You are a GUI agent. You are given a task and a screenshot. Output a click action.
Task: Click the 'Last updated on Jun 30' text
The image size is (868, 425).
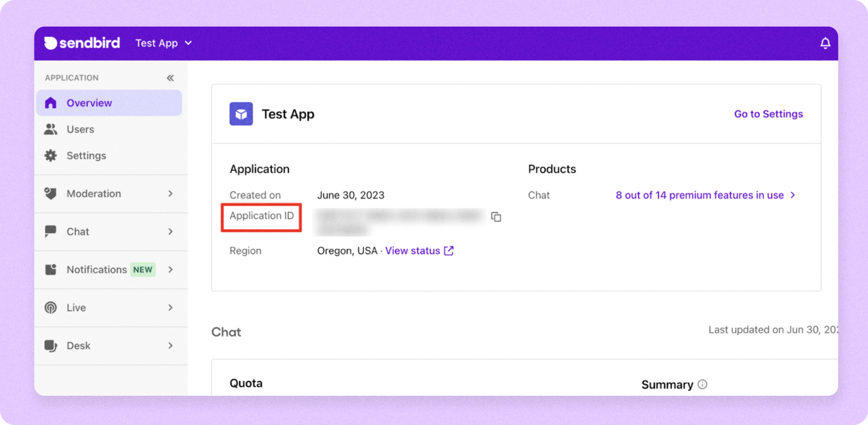coord(773,329)
